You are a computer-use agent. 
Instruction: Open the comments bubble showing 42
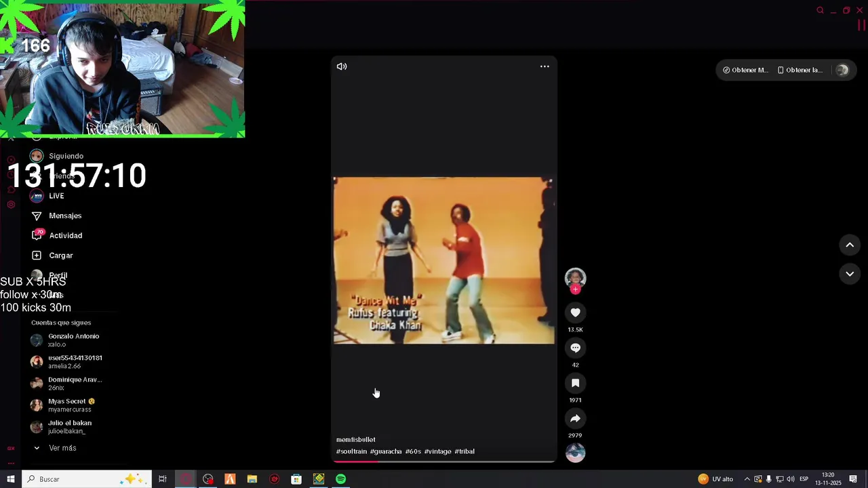(575, 348)
